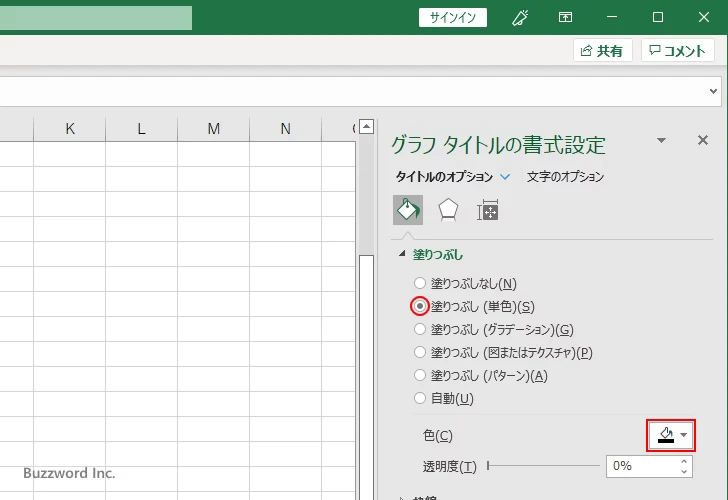
Task: Click the サインイン button
Action: pyautogui.click(x=453, y=17)
